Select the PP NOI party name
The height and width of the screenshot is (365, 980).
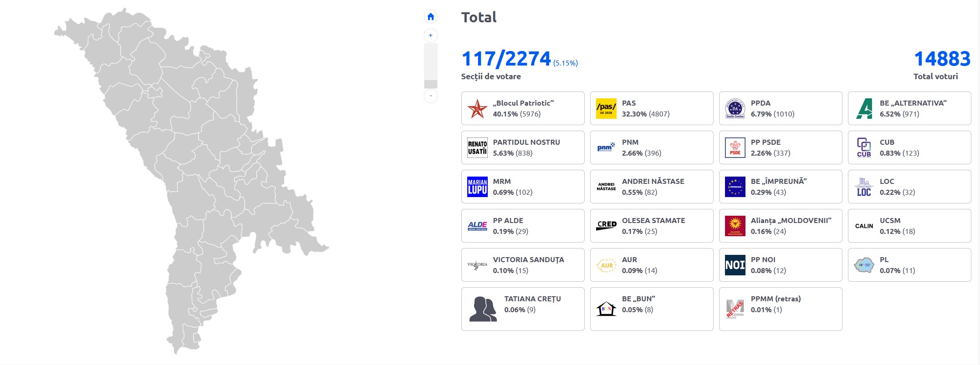[x=763, y=260]
